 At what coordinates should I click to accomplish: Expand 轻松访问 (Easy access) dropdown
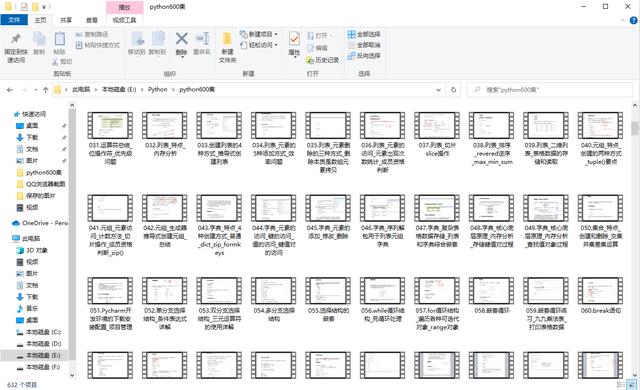(259, 45)
